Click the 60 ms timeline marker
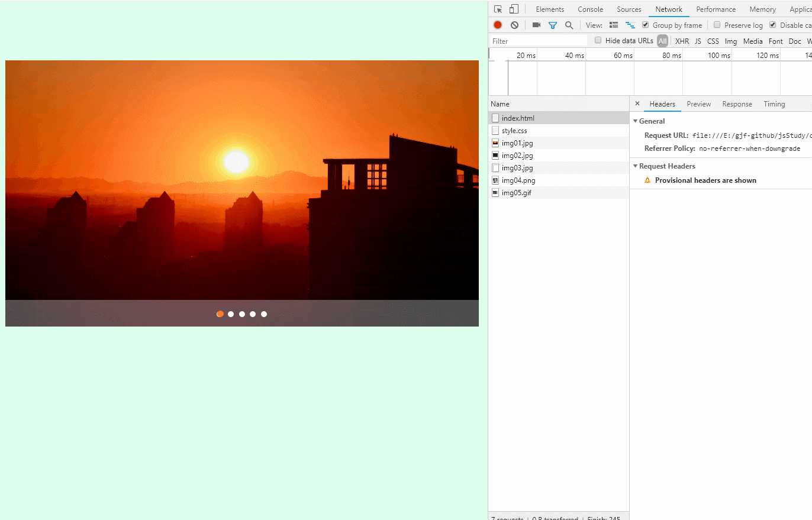This screenshot has height=520, width=812. (x=623, y=55)
